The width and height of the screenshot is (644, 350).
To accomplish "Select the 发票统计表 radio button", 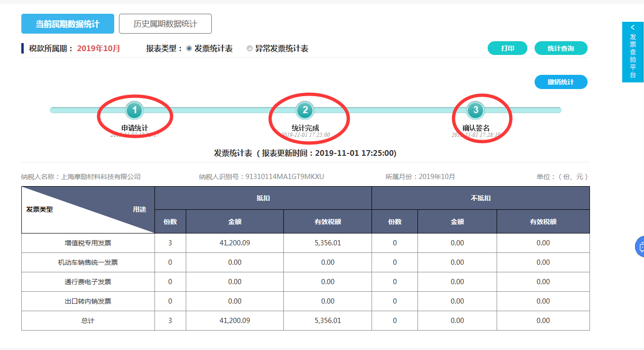I will click(189, 48).
